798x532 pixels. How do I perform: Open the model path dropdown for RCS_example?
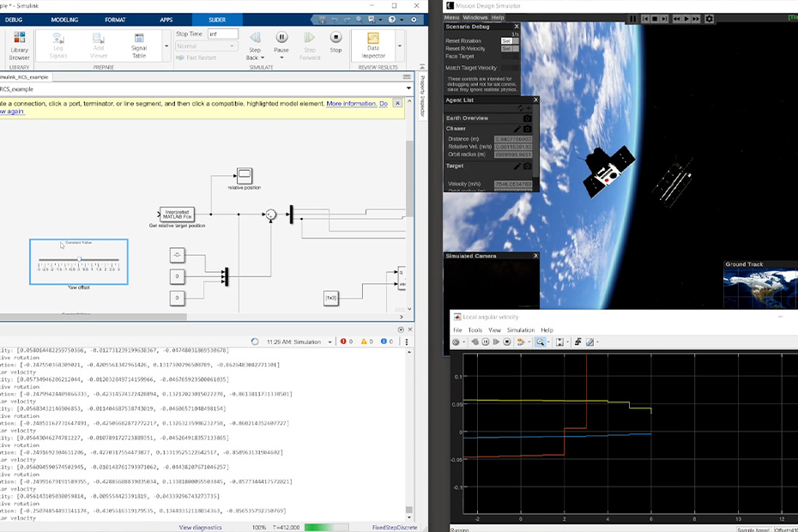click(408, 88)
